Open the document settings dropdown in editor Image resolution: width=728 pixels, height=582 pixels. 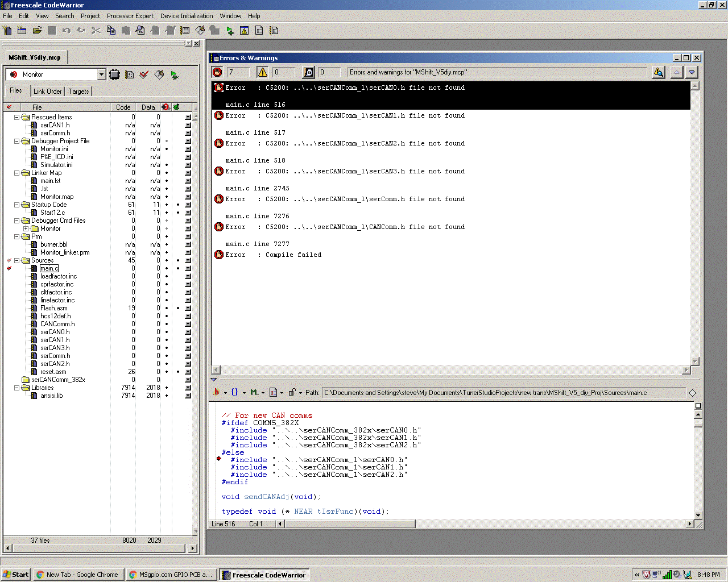point(276,392)
